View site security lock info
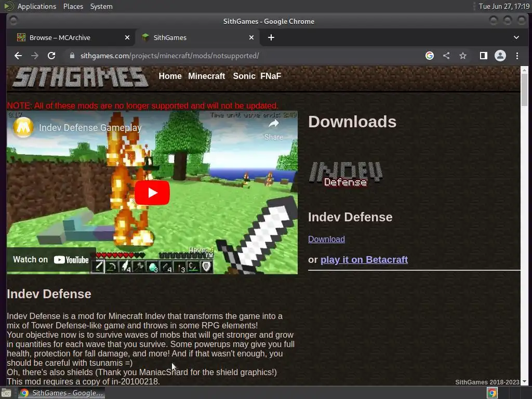The width and height of the screenshot is (532, 399). (72, 56)
